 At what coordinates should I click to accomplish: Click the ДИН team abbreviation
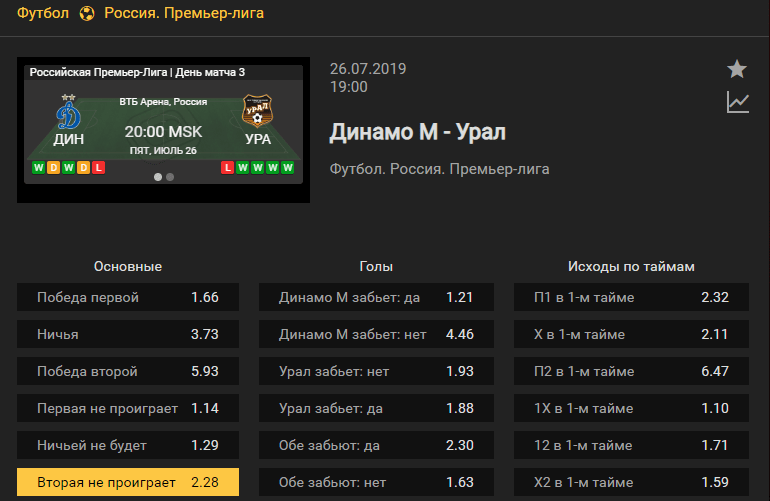click(x=69, y=139)
